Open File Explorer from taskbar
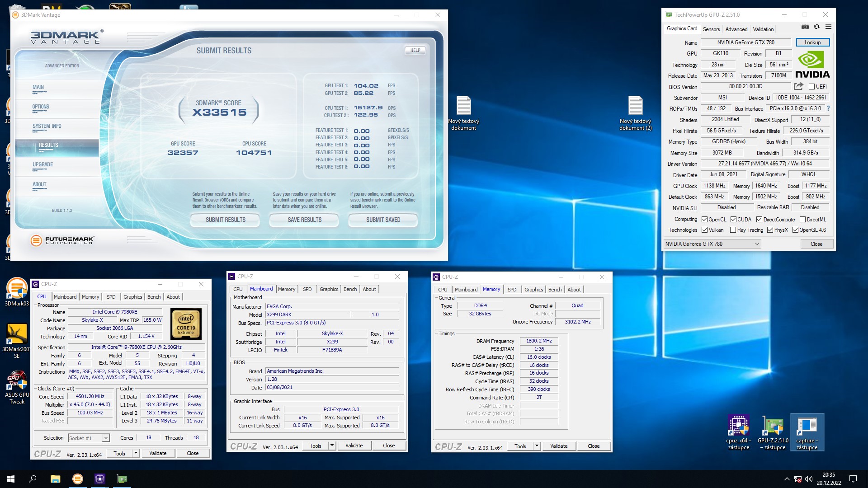Viewport: 868px width, 488px height. pos(55,479)
